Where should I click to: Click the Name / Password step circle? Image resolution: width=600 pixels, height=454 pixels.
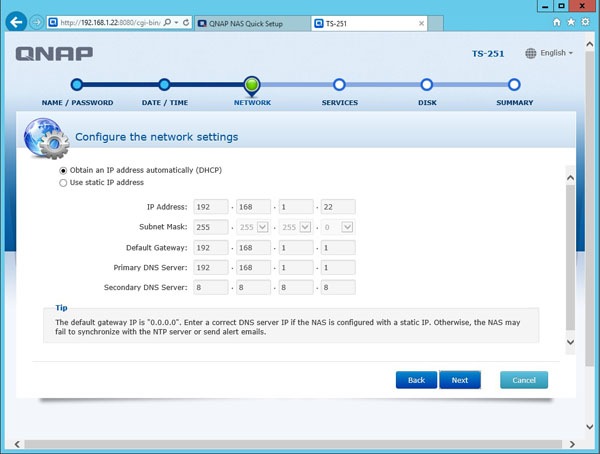click(x=77, y=85)
